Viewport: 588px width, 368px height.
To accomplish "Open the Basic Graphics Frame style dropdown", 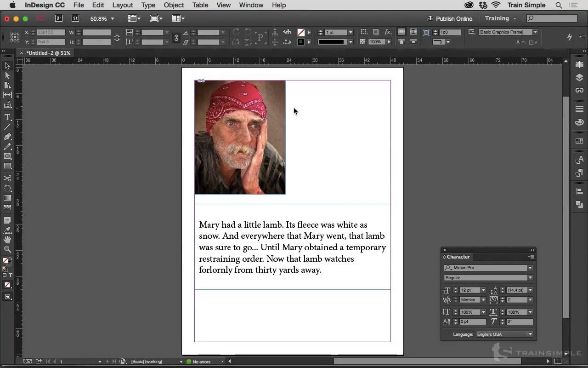I will pos(535,32).
